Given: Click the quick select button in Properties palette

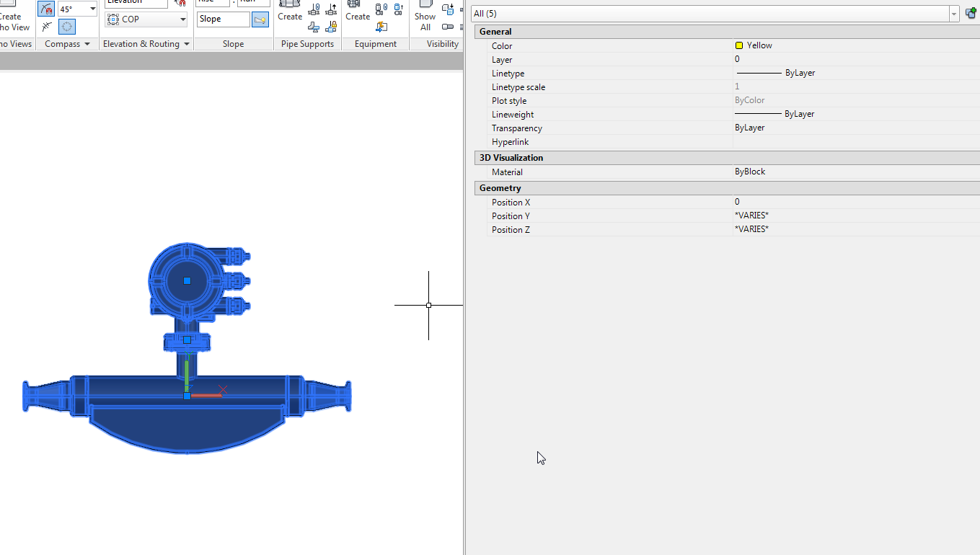Looking at the screenshot, I should point(971,12).
